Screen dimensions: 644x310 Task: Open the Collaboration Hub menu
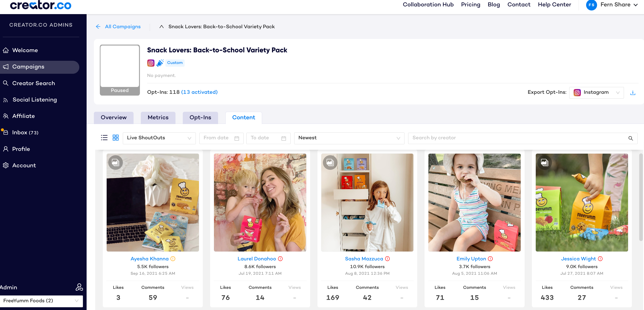tap(428, 5)
